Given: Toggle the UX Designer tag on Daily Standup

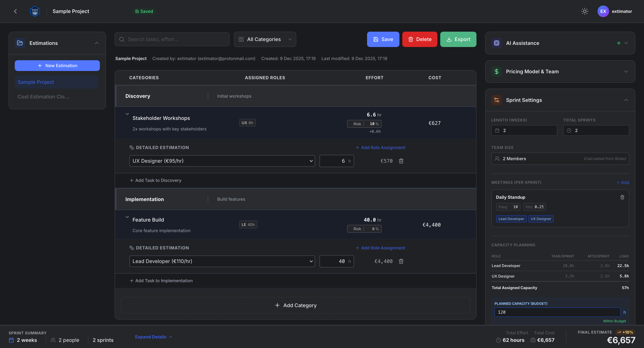Looking at the screenshot, I should [541, 219].
